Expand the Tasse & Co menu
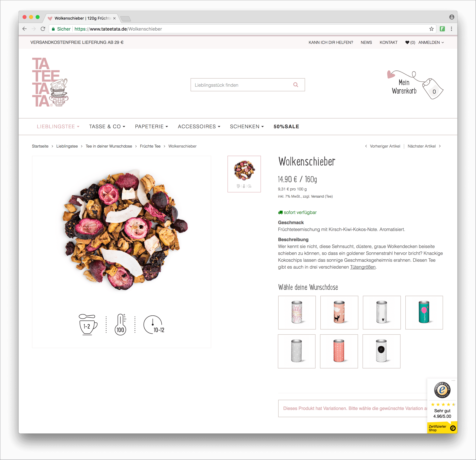Image resolution: width=476 pixels, height=460 pixels. [107, 127]
